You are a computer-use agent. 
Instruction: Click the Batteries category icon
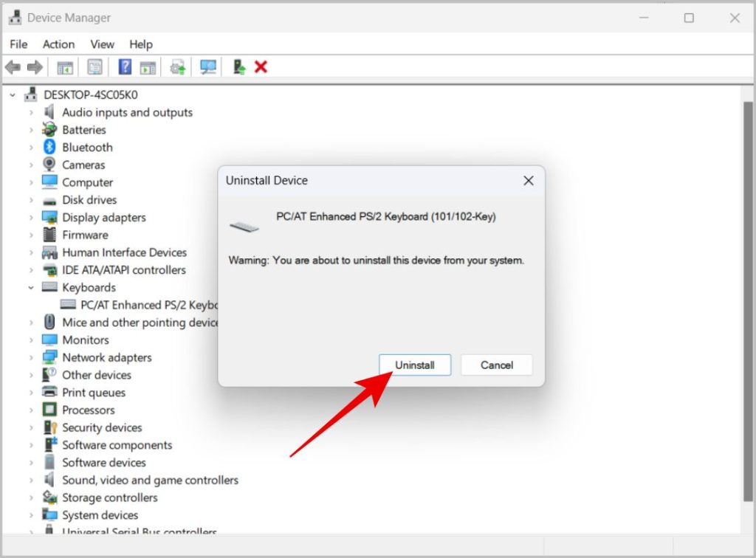click(x=49, y=129)
